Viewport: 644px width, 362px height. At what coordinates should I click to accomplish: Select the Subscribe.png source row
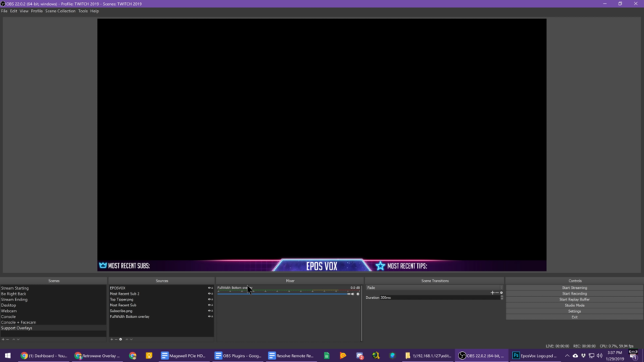click(161, 311)
